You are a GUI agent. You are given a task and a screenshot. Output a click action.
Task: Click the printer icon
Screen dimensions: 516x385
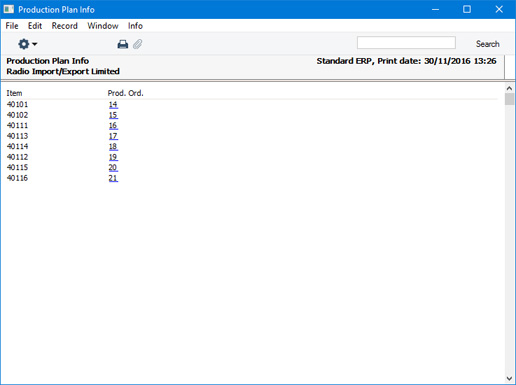(x=123, y=44)
